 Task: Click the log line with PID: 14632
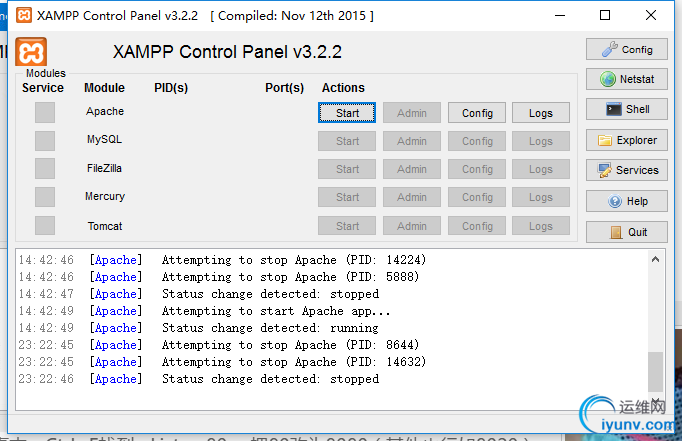222,362
